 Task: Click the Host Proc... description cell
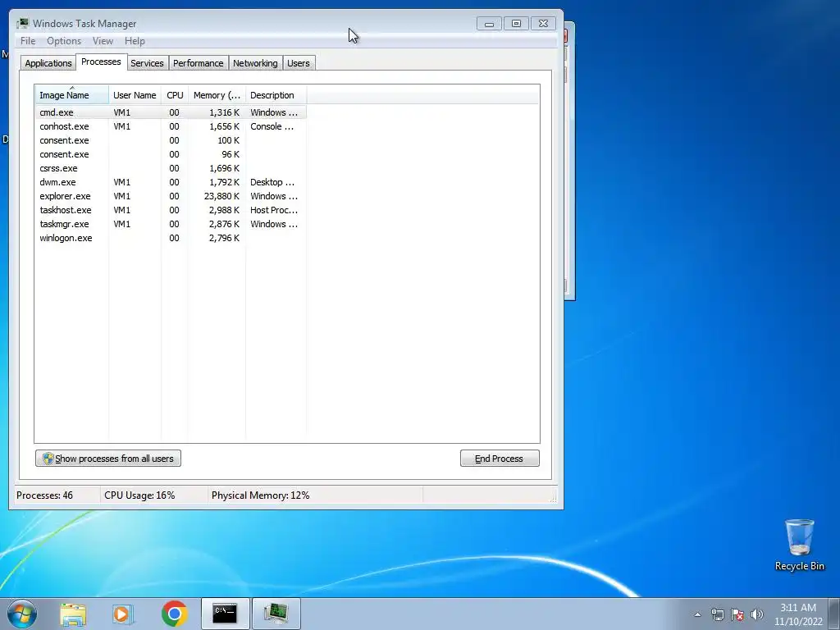tap(274, 210)
